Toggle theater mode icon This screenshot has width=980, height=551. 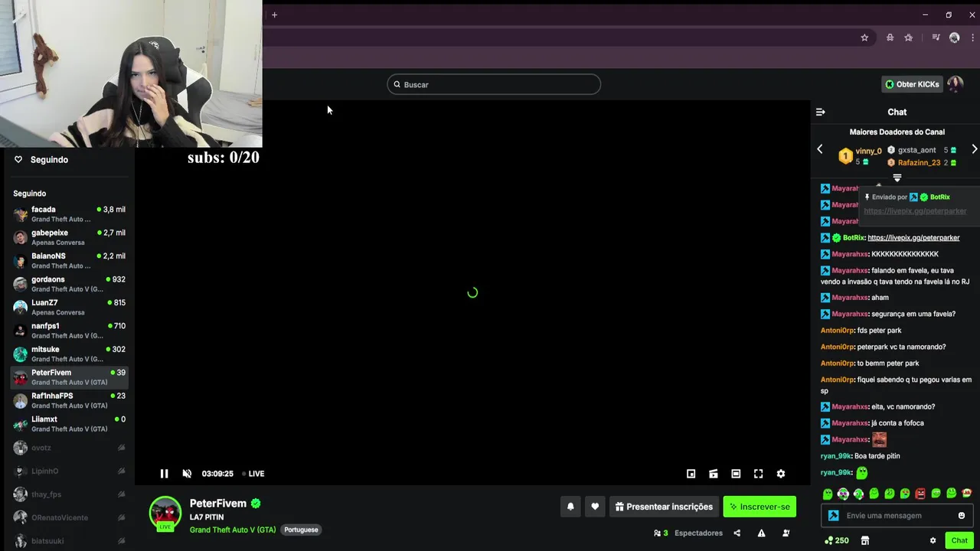tap(736, 474)
